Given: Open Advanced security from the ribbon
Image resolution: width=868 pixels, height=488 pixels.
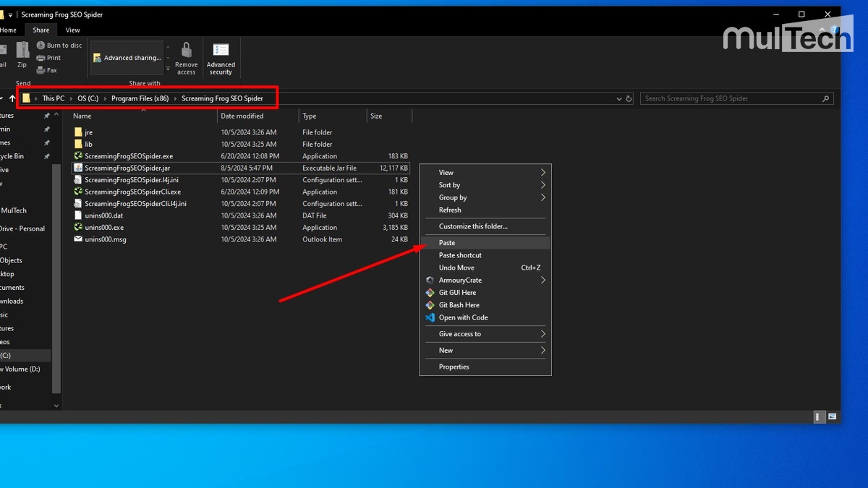Looking at the screenshot, I should 221,51.
